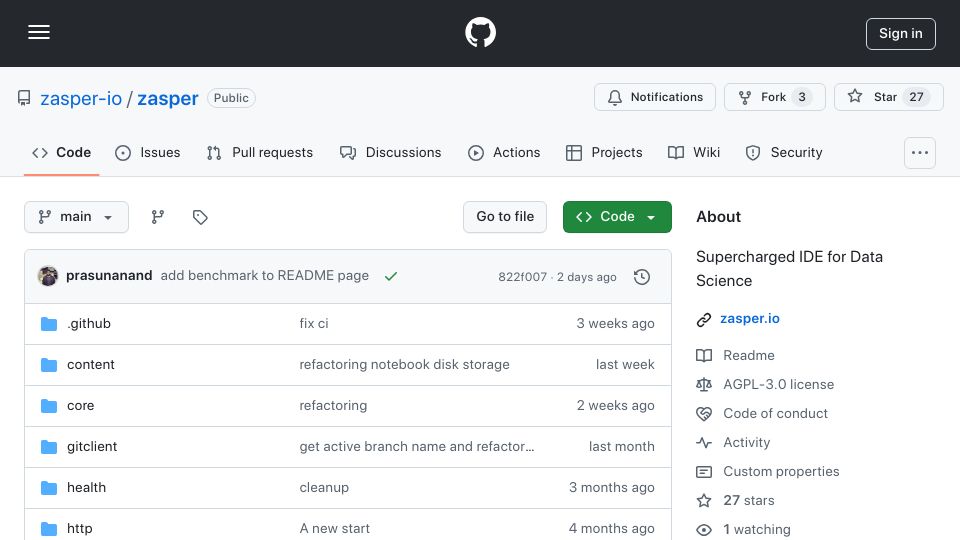Click the '4 months ago' timestamp
This screenshot has height=540, width=960.
612,528
